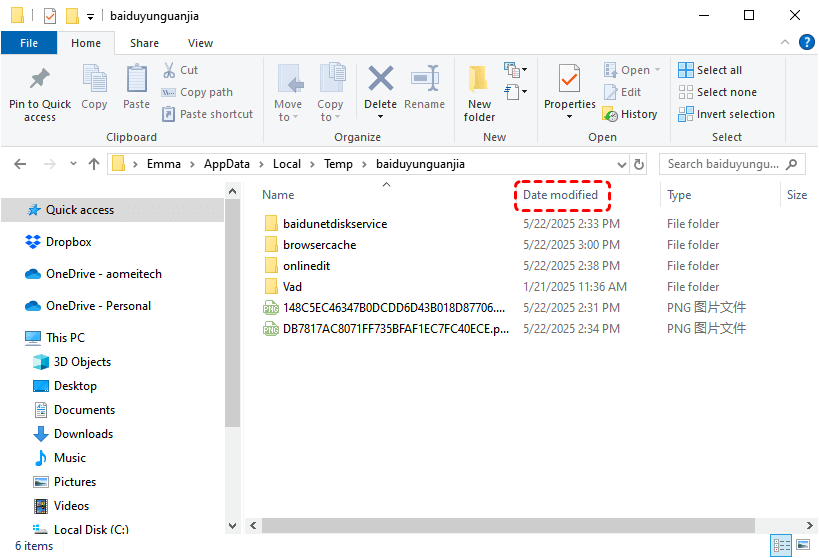Cut the selection using scissors icon
Screen dimensions: 819x558
tap(169, 70)
